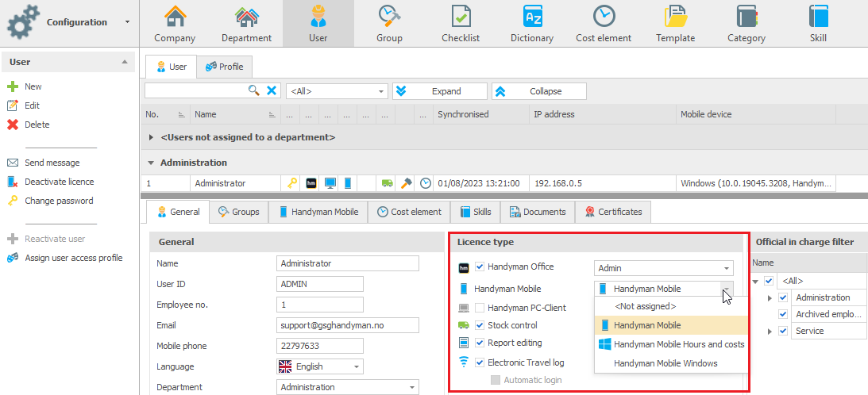Open the Checklist section icon

click(x=461, y=17)
